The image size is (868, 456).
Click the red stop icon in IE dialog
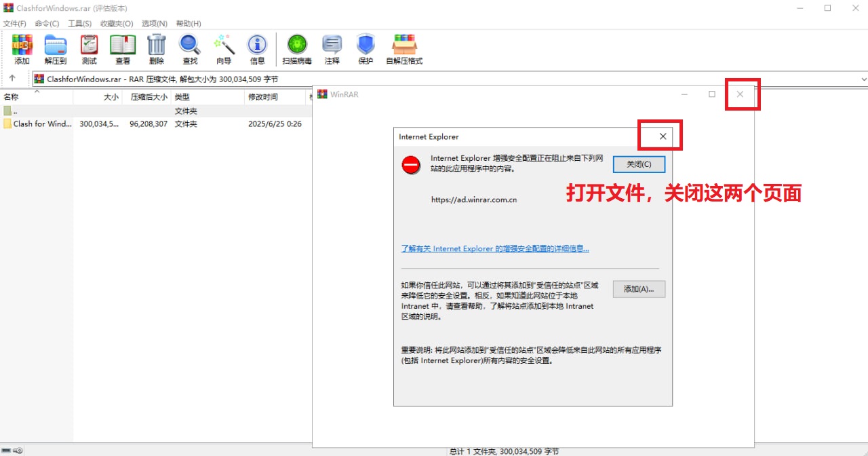(411, 165)
